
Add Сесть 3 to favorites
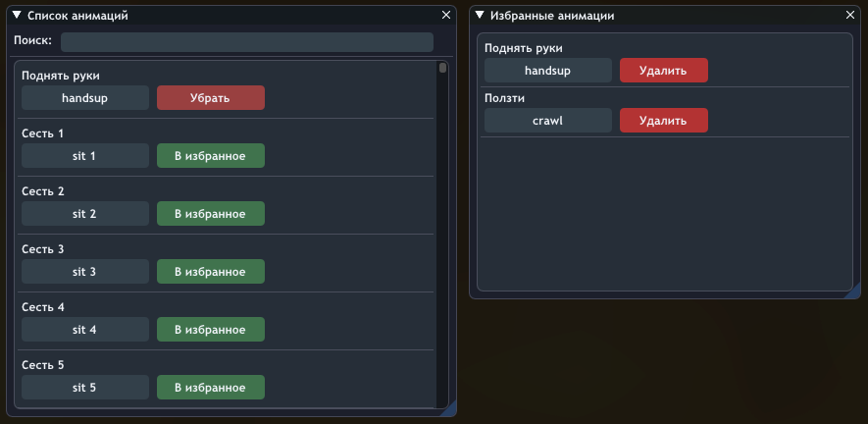coord(211,272)
